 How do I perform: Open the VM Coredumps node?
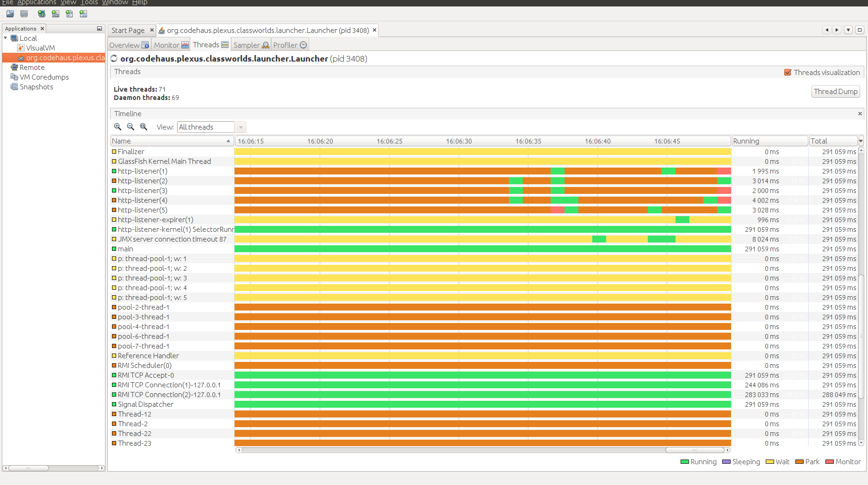[40, 77]
